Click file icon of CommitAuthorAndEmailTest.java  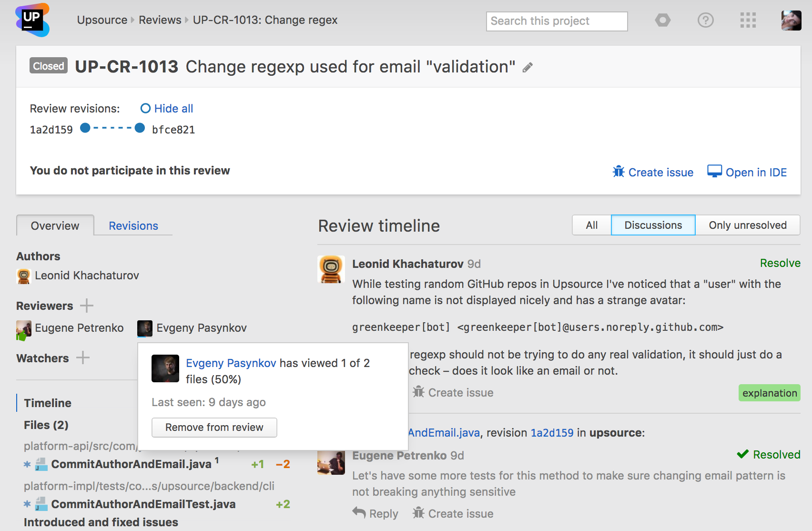[x=41, y=504]
